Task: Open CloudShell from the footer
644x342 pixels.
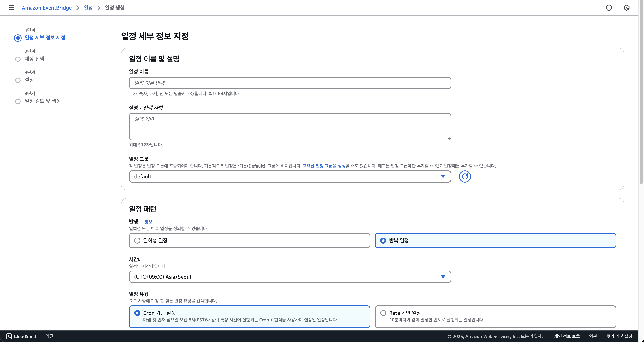Action: click(x=21, y=336)
